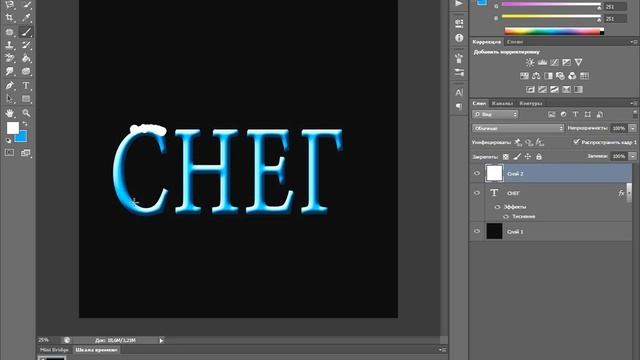Select the Healing Brush tool
The width and height of the screenshot is (640, 360).
click(x=9, y=32)
